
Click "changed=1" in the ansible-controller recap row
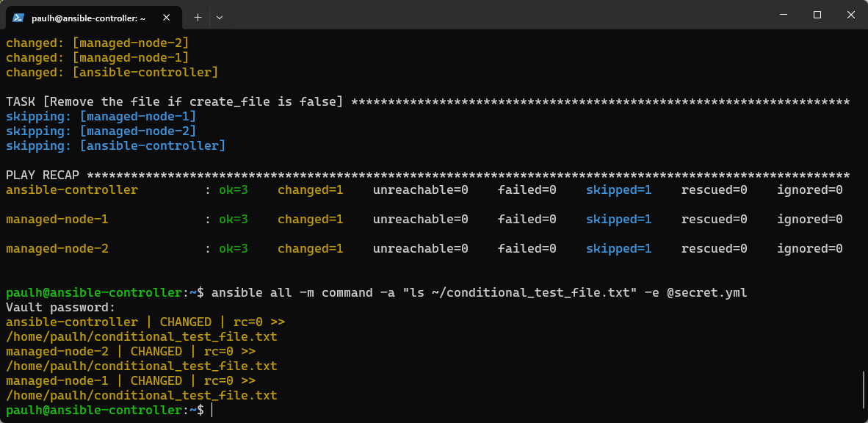pyautogui.click(x=310, y=190)
